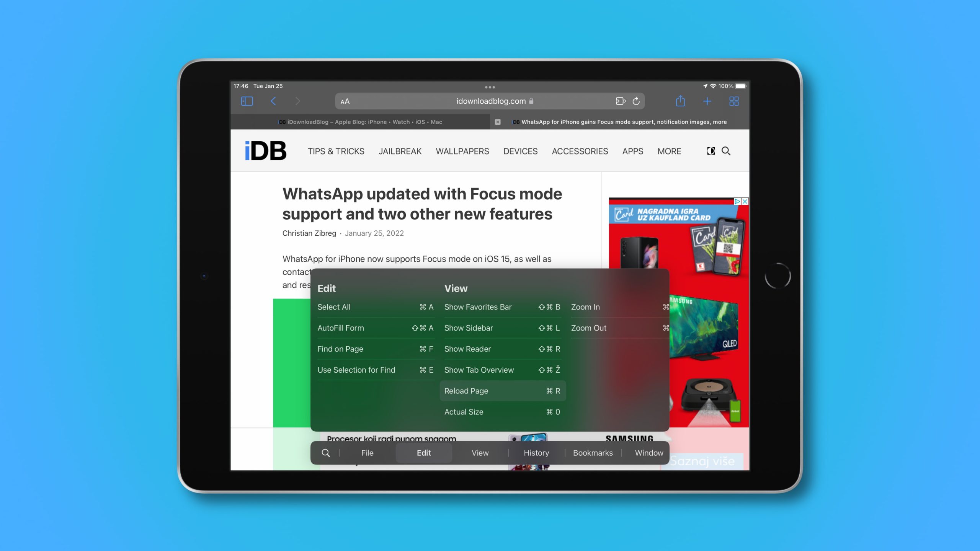The width and height of the screenshot is (980, 551).
Task: Click Zoom In option in View menu
Action: (586, 307)
